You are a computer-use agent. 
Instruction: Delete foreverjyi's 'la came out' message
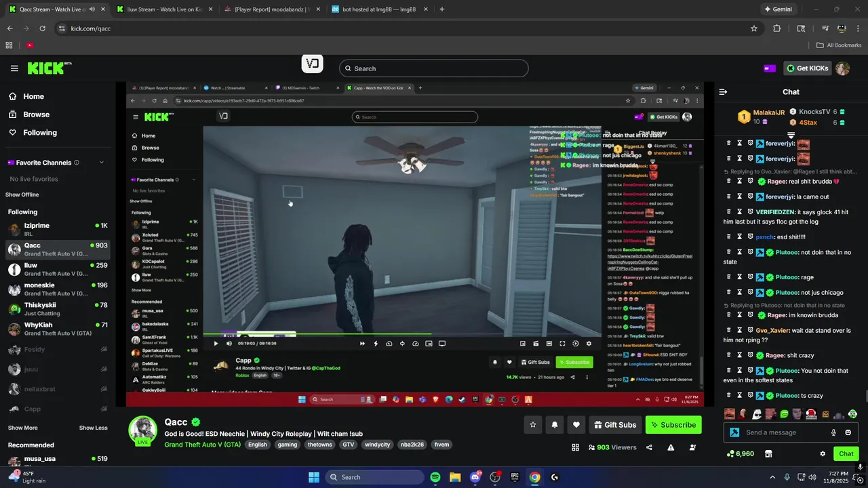pyautogui.click(x=729, y=197)
